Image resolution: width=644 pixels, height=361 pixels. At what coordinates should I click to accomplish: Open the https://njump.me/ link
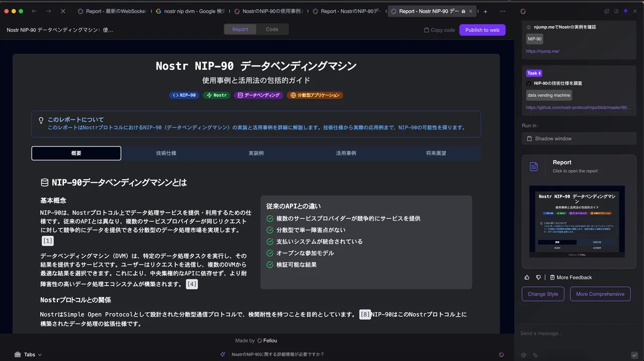pyautogui.click(x=543, y=51)
